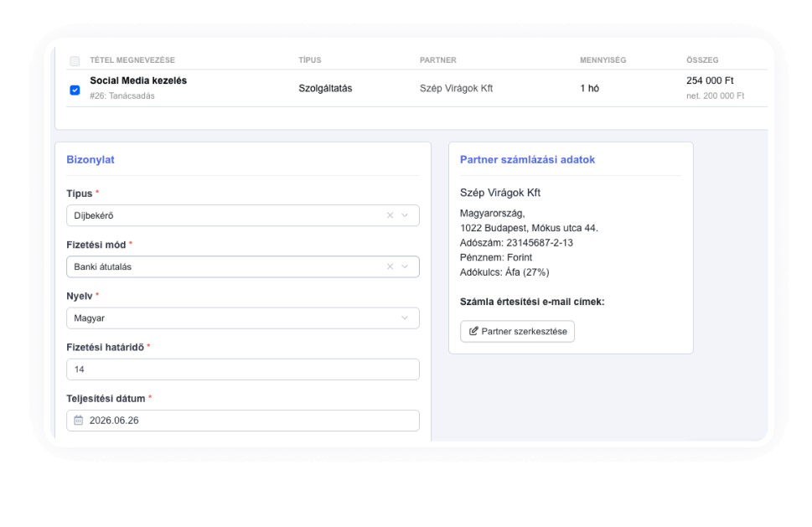Click the Összeg column header

(702, 60)
